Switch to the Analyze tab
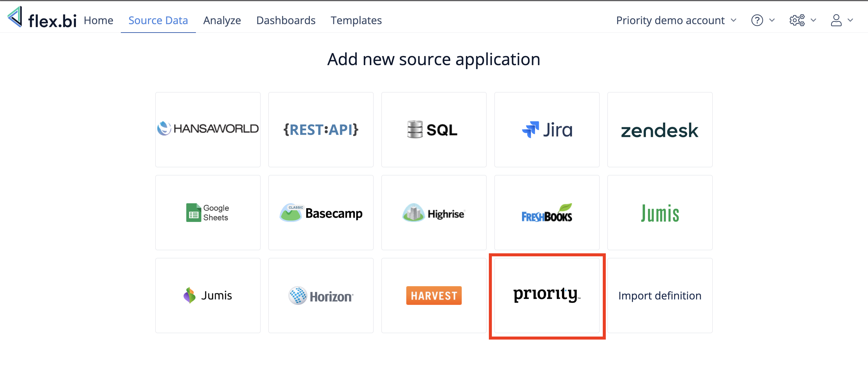 (x=222, y=20)
